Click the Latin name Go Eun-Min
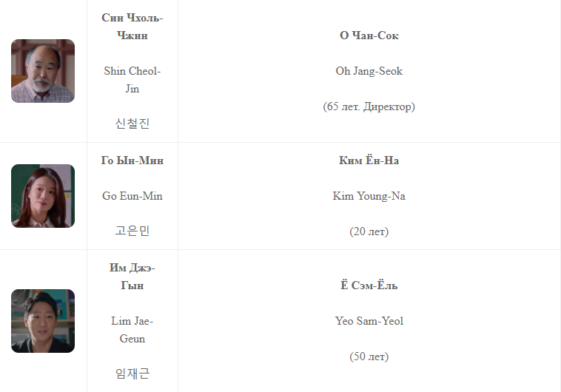Image resolution: width=561 pixels, height=392 pixels. click(x=132, y=196)
